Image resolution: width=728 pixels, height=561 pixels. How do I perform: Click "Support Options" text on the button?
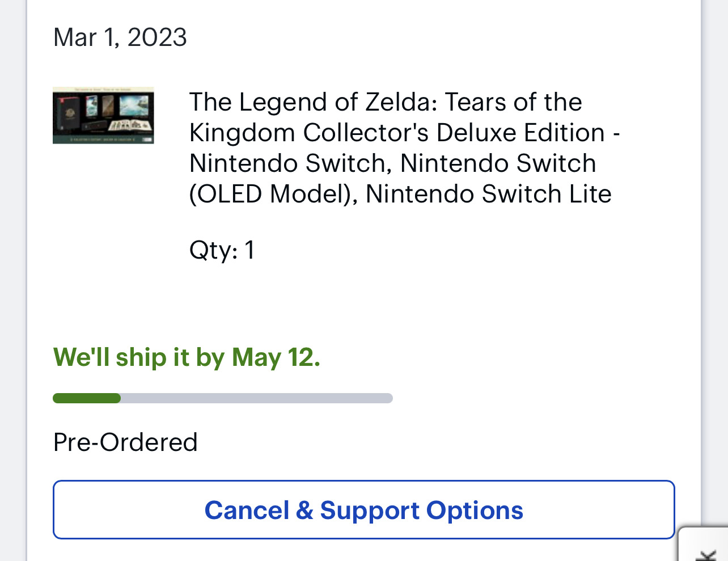421,510
